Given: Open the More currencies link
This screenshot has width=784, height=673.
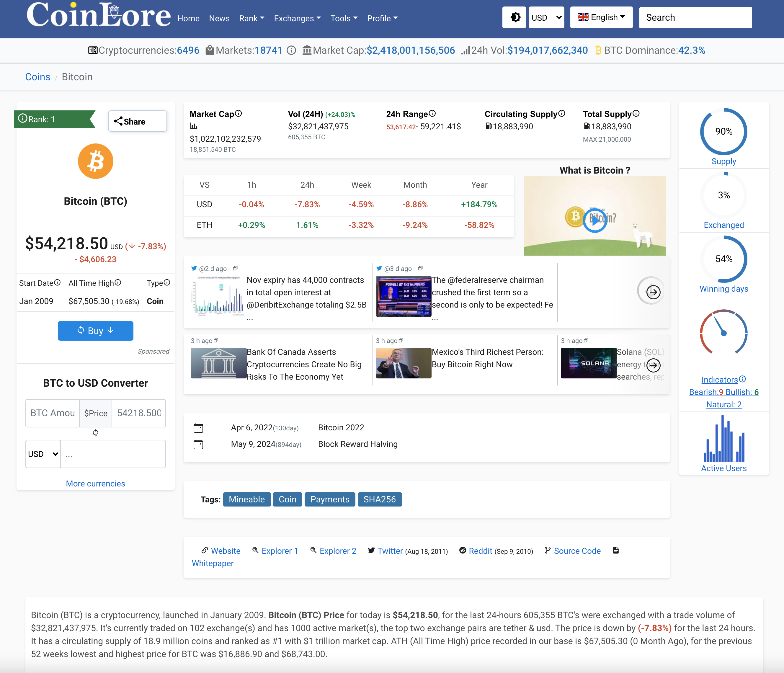Looking at the screenshot, I should coord(95,483).
